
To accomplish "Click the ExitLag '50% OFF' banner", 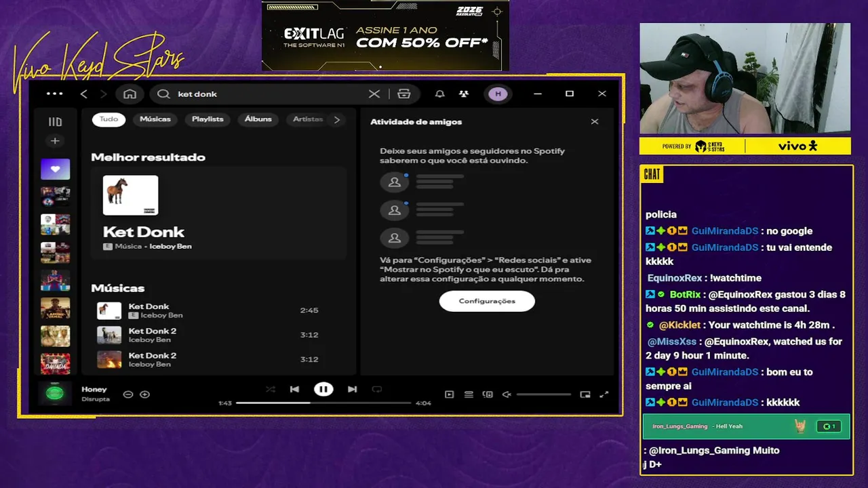I will click(x=385, y=35).
